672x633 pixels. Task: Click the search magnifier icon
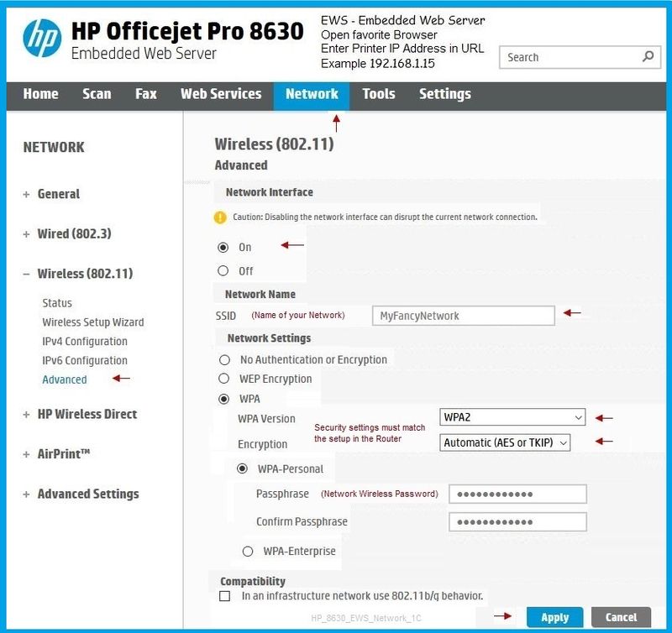(x=648, y=56)
